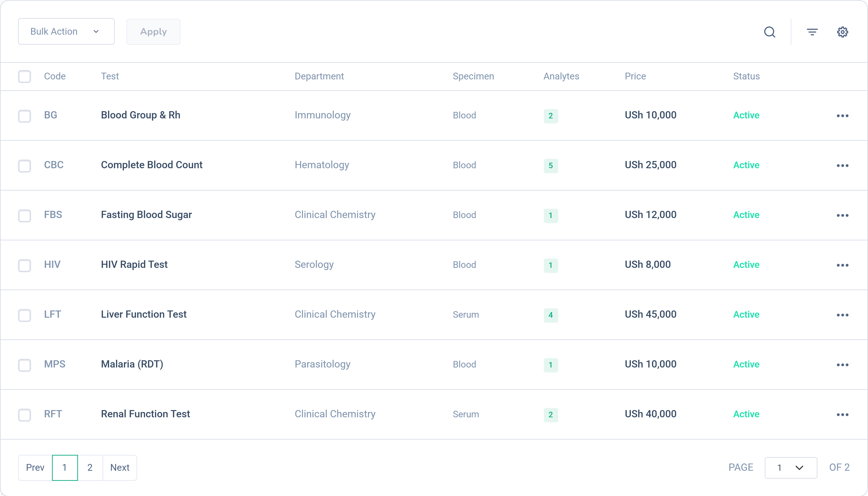Viewport: 868px width, 496px height.
Task: Go to the Next page
Action: coord(120,467)
